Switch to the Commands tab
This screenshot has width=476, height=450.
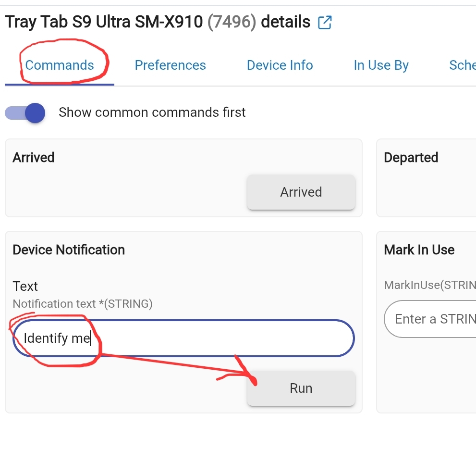(x=60, y=65)
